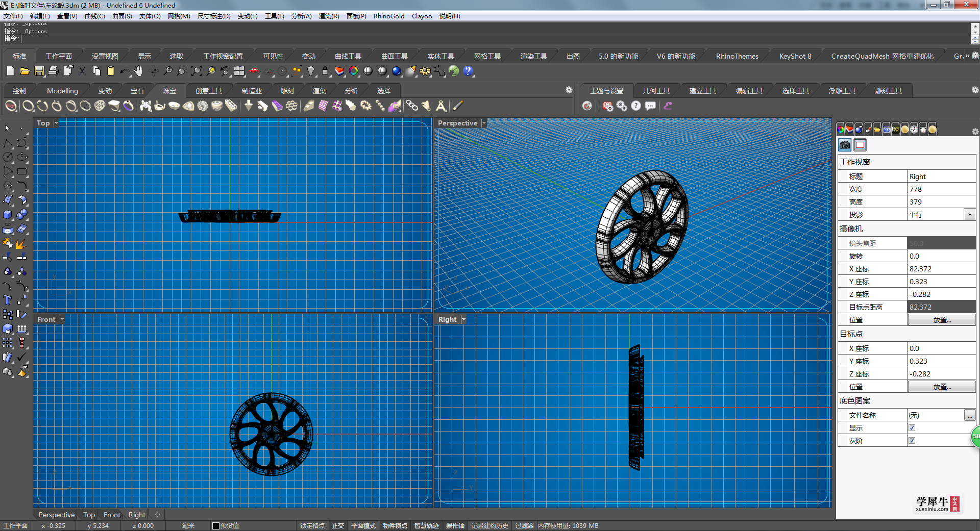980x531 pixels.
Task: Click the blue render sphere icon
Action: (397, 71)
